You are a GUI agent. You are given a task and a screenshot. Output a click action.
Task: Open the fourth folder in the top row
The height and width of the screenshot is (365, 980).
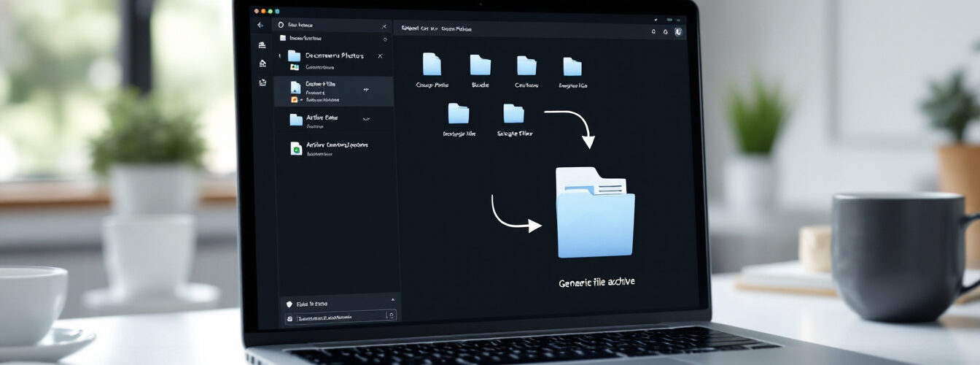[572, 66]
